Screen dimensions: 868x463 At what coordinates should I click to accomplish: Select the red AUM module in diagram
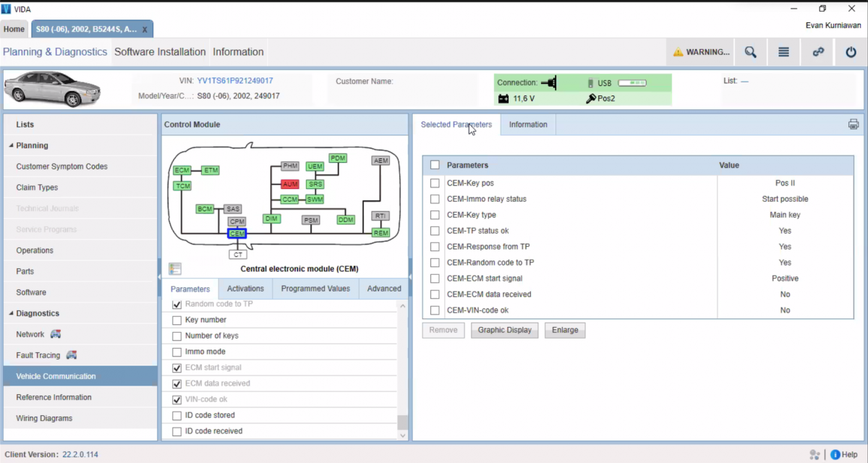pyautogui.click(x=290, y=184)
